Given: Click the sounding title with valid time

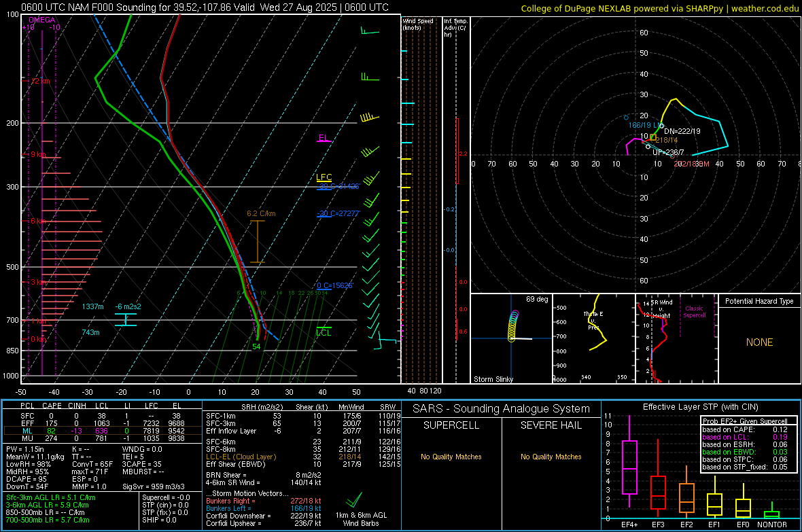Looking at the screenshot, I should coord(205,7).
